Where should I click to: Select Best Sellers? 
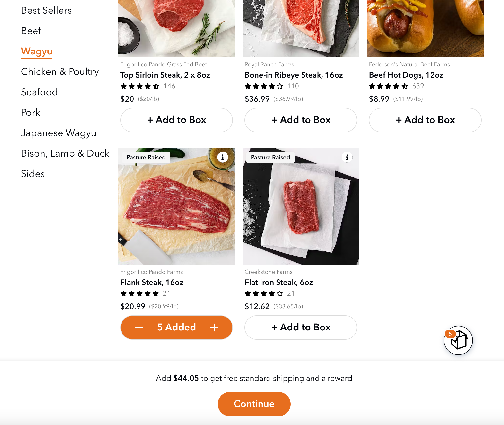(46, 10)
